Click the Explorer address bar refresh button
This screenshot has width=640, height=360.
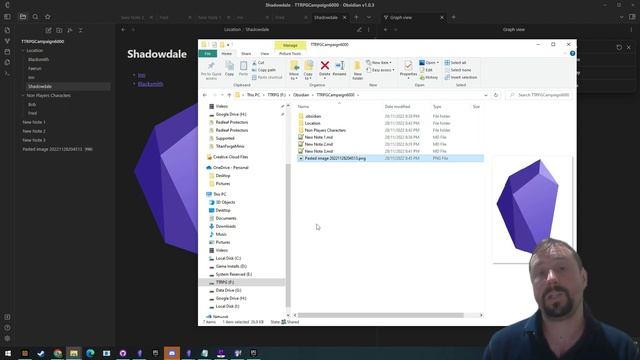click(x=496, y=95)
